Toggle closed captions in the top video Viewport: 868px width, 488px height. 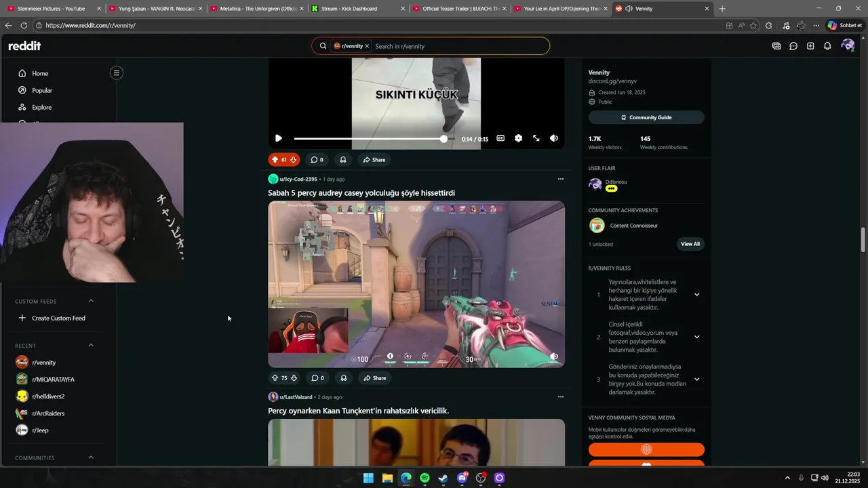click(500, 138)
